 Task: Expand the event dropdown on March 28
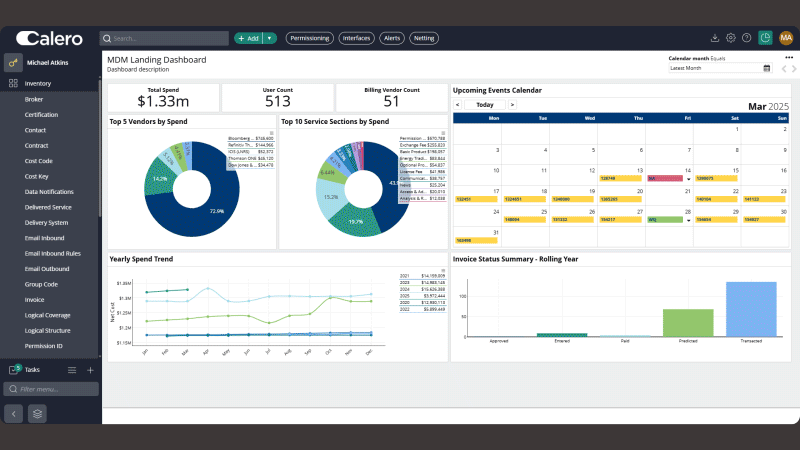688,220
